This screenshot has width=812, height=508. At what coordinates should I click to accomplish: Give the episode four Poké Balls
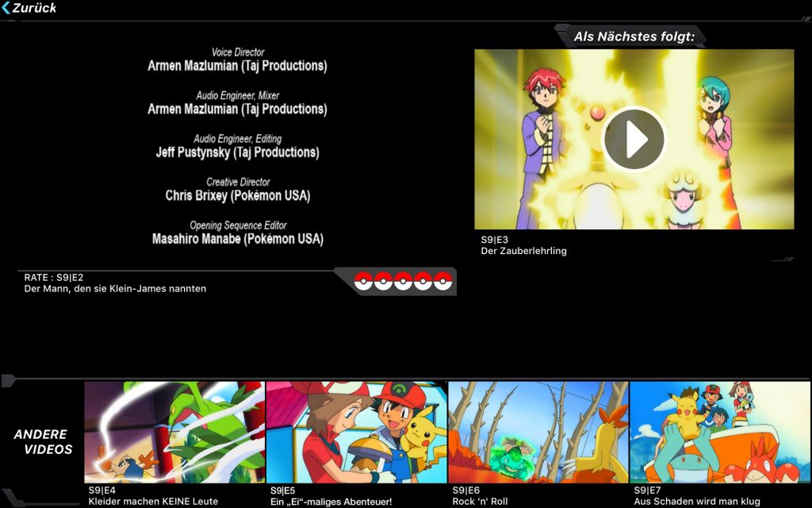pos(423,281)
